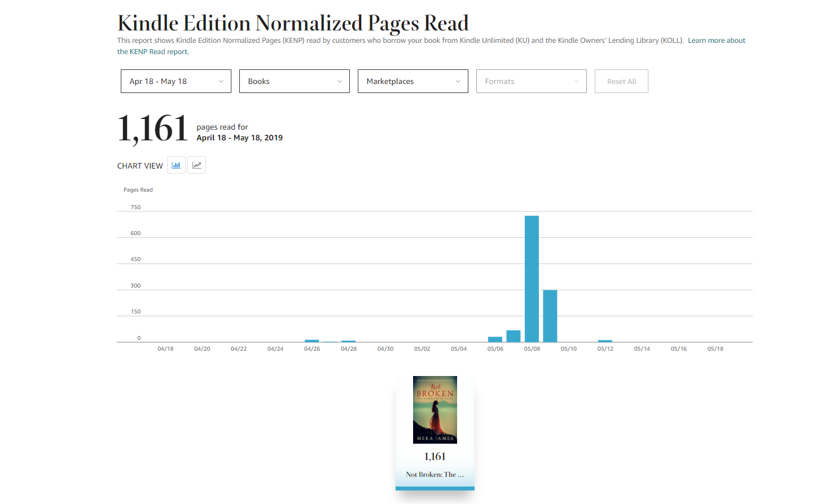Expand the Marketplaces dropdown
The height and width of the screenshot is (504, 838).
(x=413, y=81)
